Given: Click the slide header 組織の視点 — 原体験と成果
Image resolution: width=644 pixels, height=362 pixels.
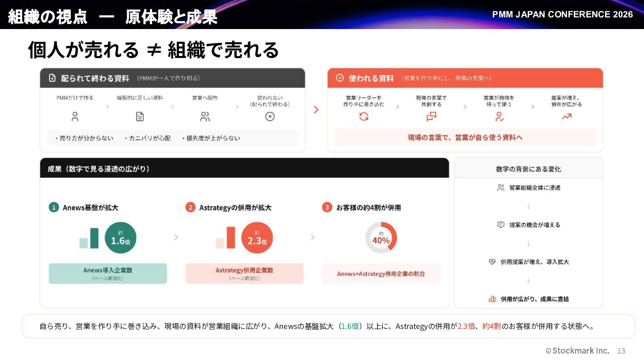Looking at the screenshot, I should point(112,17).
